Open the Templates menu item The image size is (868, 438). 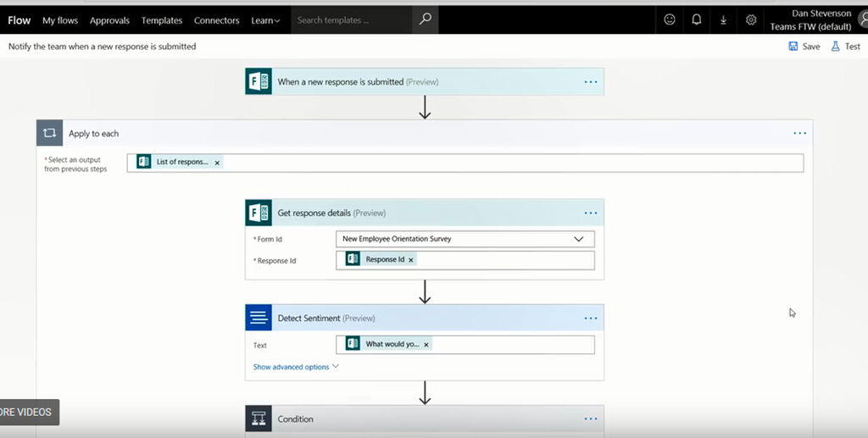click(161, 20)
